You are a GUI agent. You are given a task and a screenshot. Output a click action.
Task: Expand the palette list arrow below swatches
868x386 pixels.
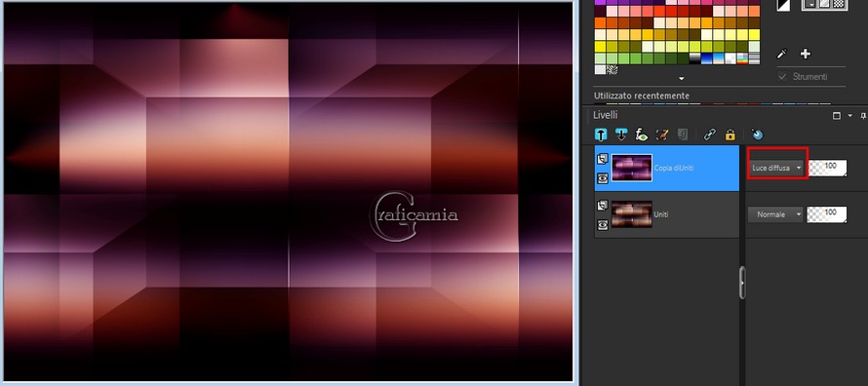tap(682, 79)
